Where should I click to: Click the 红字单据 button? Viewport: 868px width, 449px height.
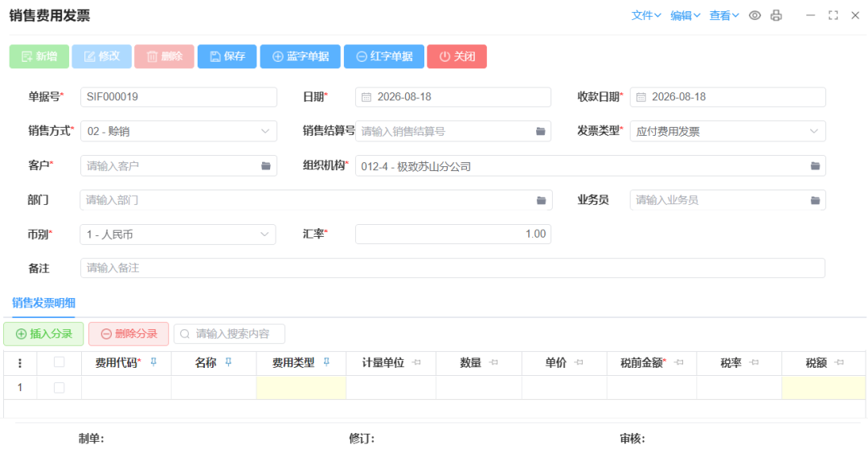click(384, 56)
